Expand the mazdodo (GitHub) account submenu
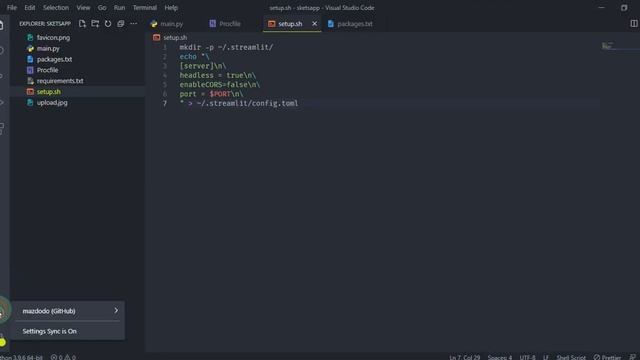 pos(69,311)
